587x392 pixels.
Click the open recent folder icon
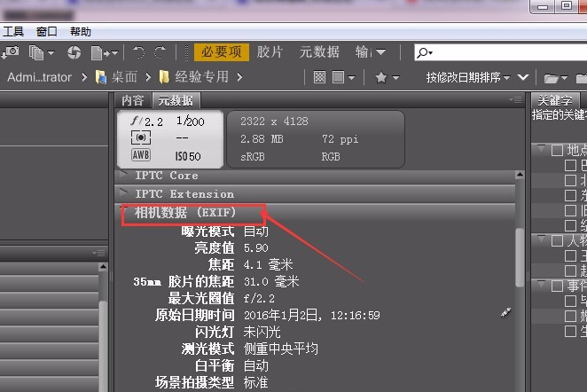pyautogui.click(x=551, y=78)
